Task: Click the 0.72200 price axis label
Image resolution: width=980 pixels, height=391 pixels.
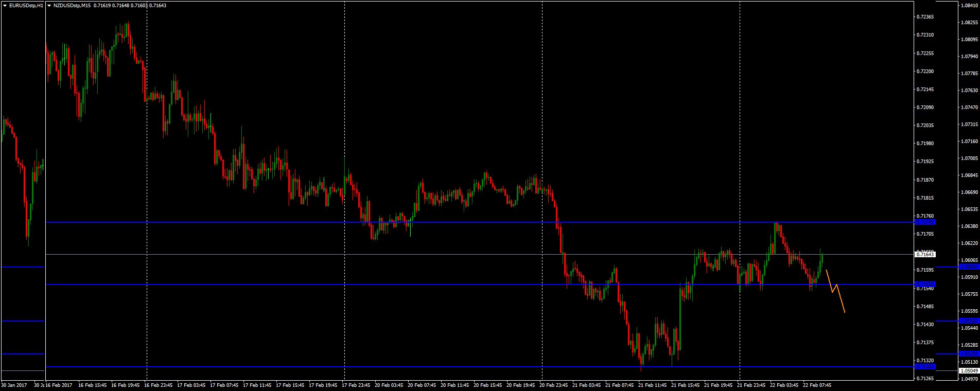Action: [x=925, y=72]
